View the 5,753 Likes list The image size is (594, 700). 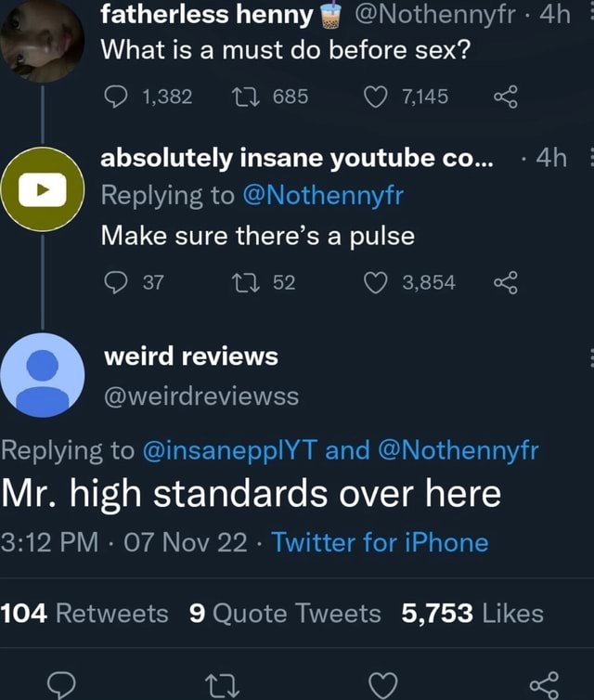[x=472, y=614]
